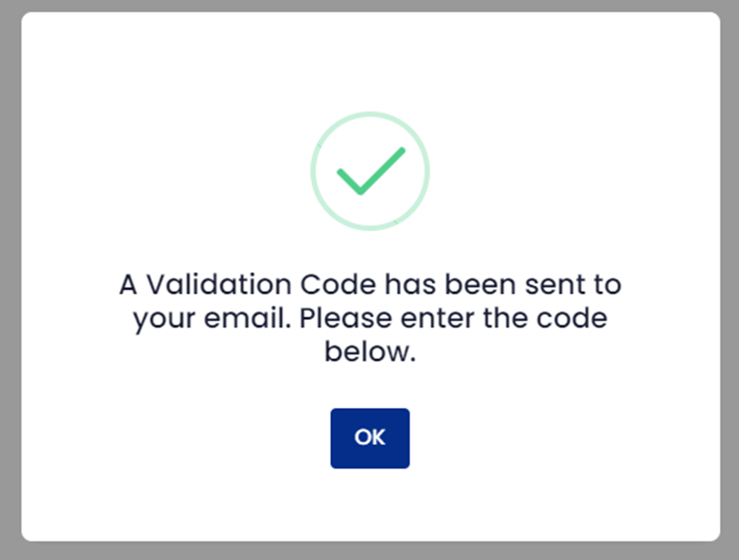This screenshot has width=739, height=560.
Task: Click the white dialog card's empty area
Action: coord(141,141)
